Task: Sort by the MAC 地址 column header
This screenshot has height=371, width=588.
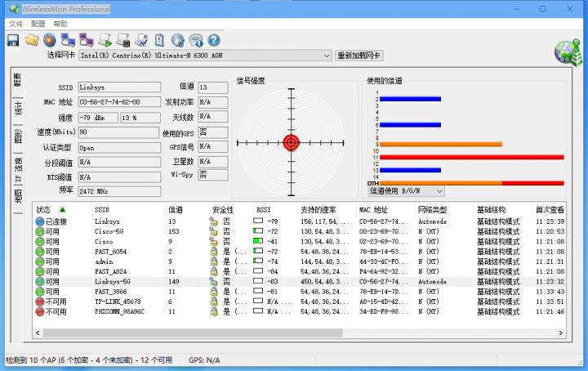Action: pos(373,210)
